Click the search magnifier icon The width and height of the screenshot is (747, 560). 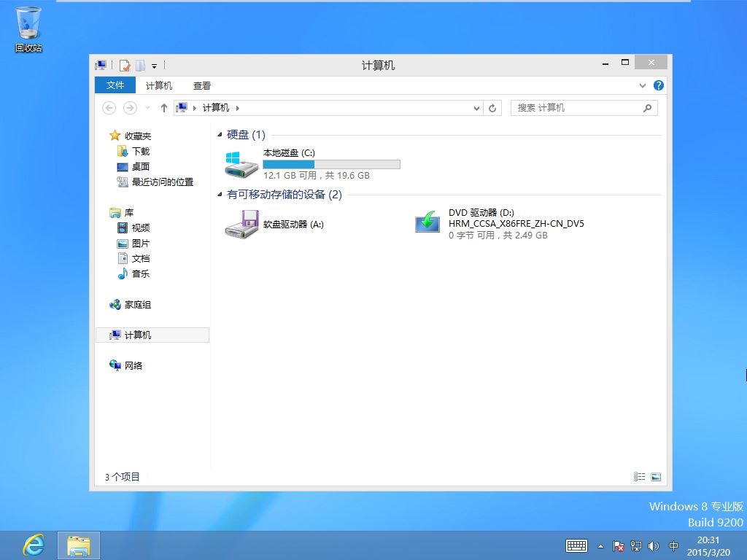coord(647,108)
